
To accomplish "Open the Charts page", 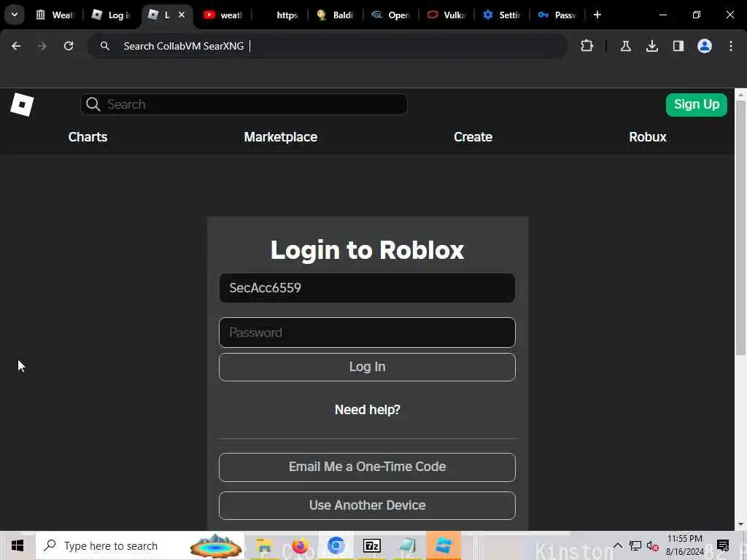I will point(88,137).
